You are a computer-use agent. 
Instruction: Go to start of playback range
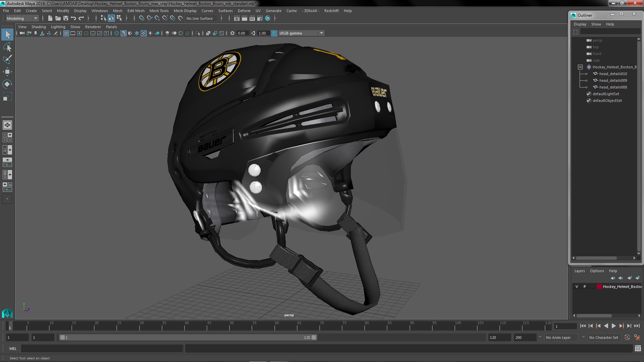[583, 326]
